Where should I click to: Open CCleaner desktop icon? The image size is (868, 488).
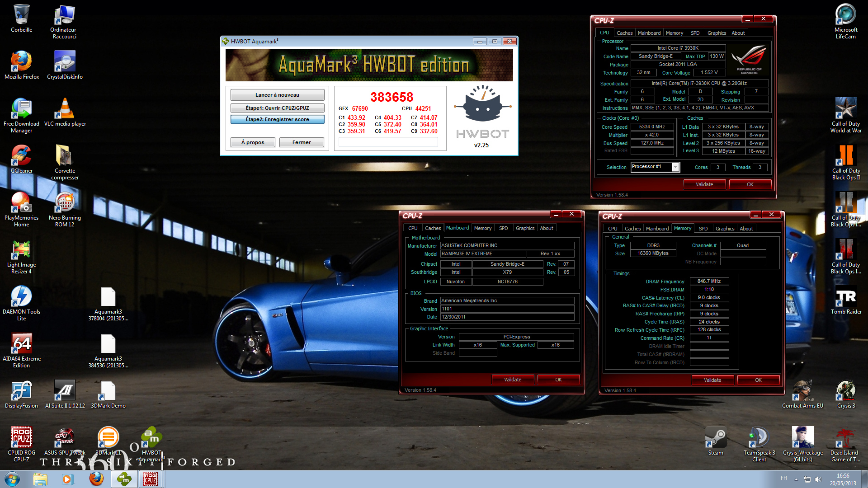(x=21, y=159)
